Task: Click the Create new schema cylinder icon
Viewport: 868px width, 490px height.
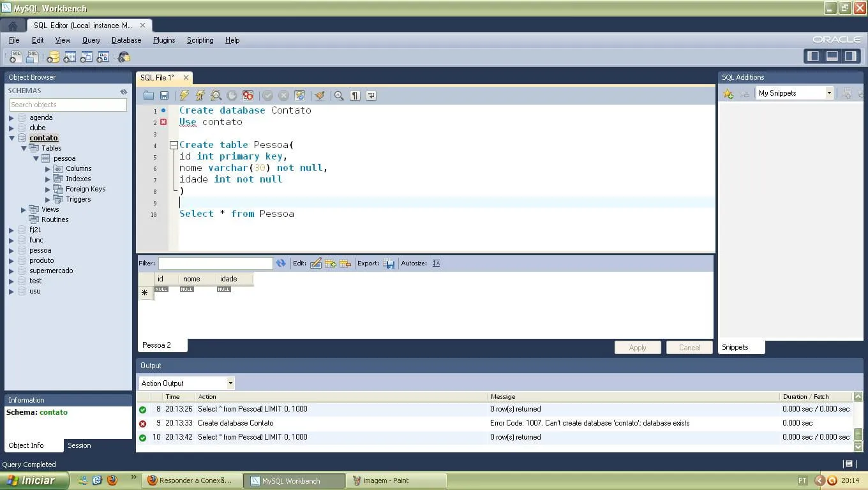Action: (53, 57)
